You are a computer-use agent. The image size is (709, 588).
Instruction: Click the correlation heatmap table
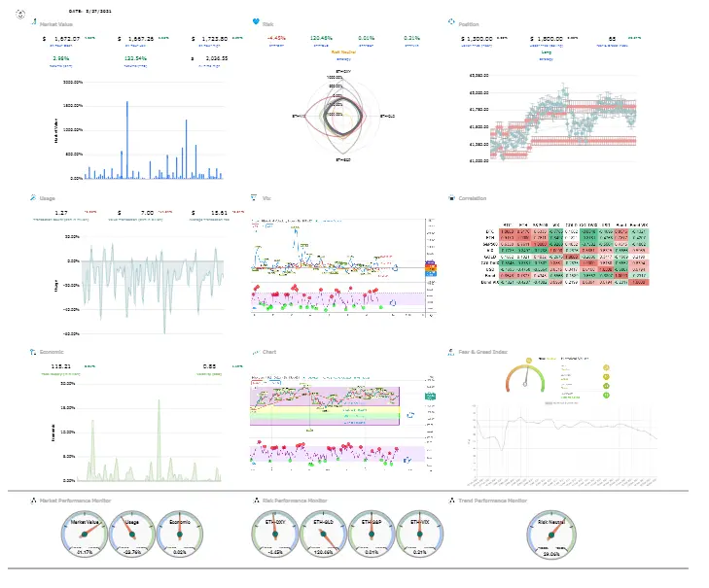(566, 254)
